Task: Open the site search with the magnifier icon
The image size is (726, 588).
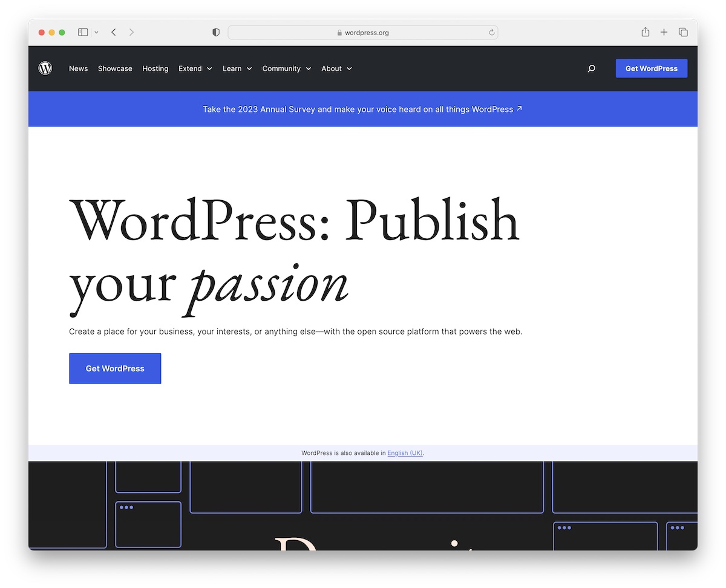Action: click(591, 68)
